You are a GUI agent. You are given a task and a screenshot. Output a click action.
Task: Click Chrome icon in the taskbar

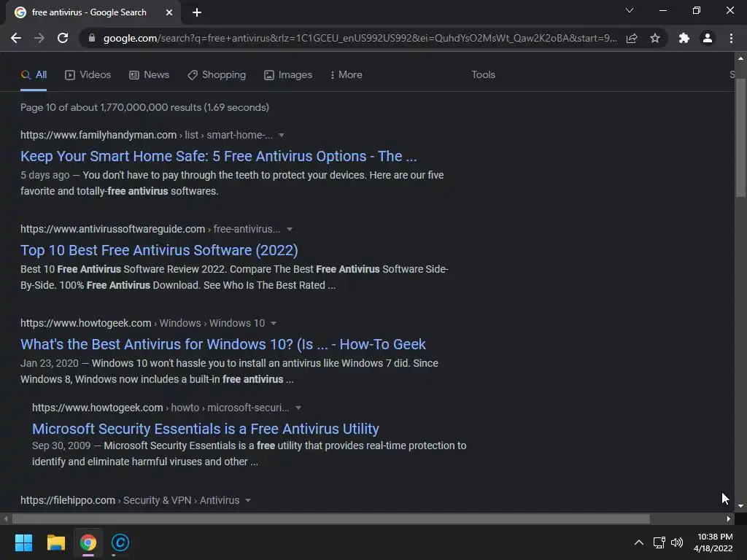88,542
